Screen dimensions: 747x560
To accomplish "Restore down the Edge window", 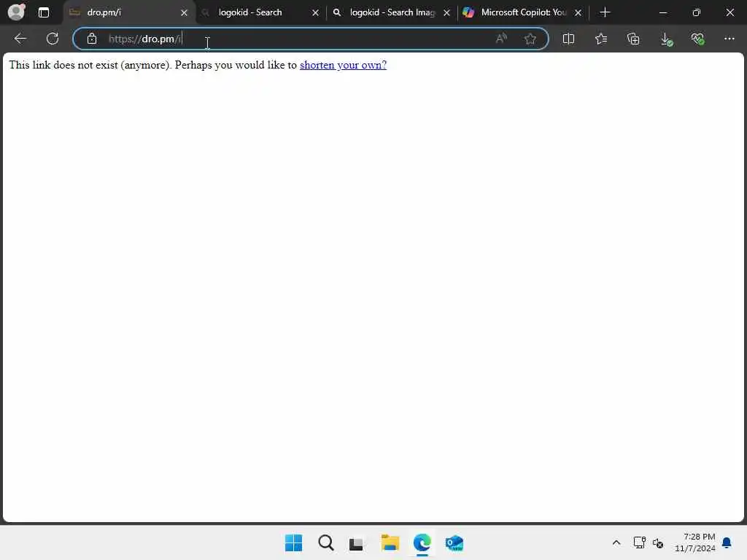I will pyautogui.click(x=696, y=12).
